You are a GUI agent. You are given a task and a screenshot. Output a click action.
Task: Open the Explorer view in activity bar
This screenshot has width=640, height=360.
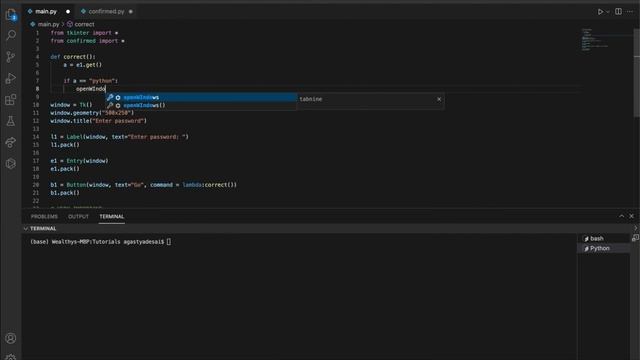coord(11,14)
